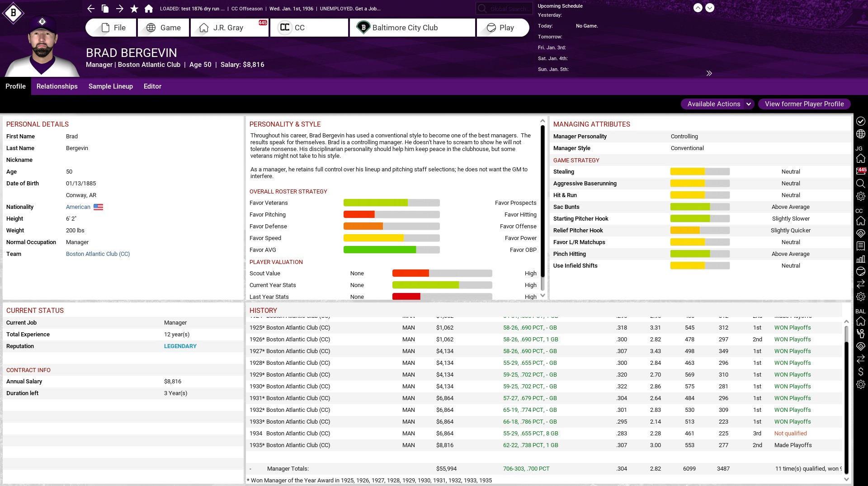Click the dollar sign finances icon
This screenshot has height=486, width=868.
click(860, 372)
